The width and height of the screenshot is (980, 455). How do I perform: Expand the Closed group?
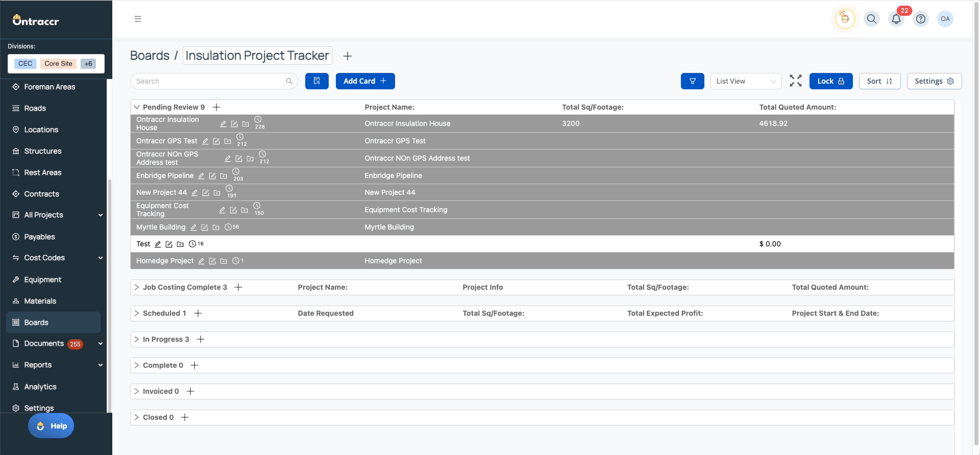click(x=137, y=417)
